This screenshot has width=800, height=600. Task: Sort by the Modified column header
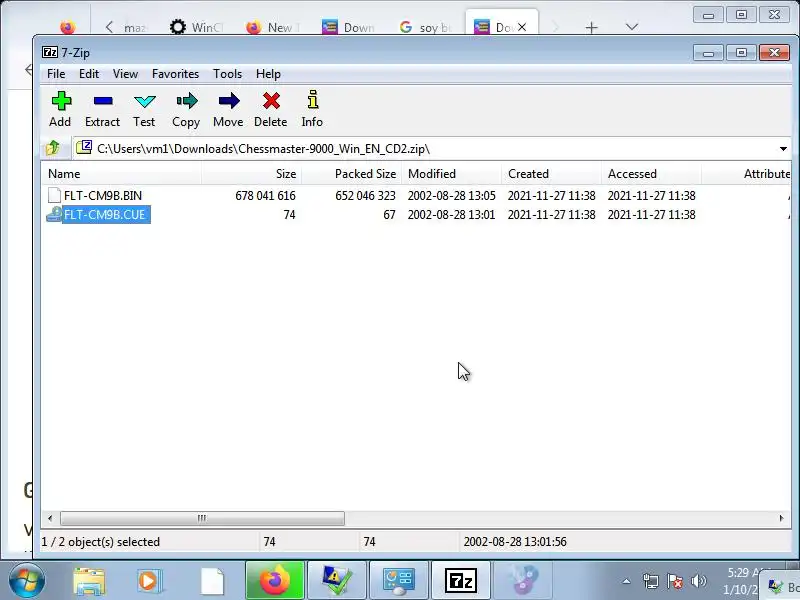pyautogui.click(x=451, y=174)
